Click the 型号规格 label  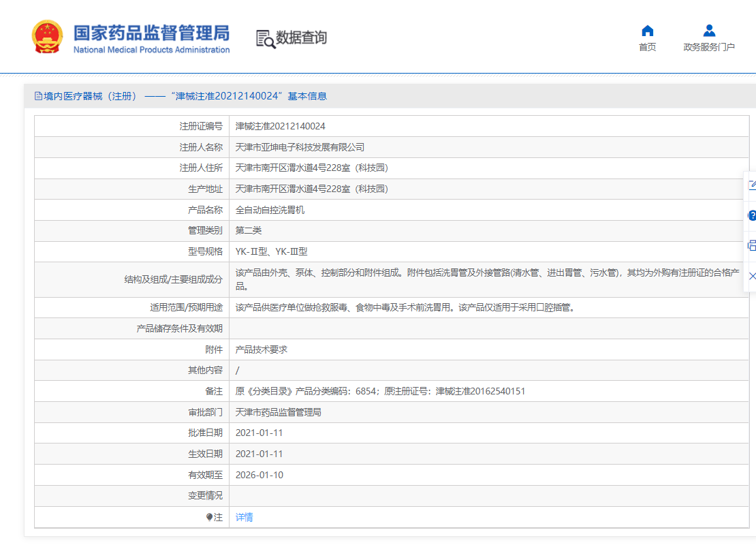(x=206, y=251)
